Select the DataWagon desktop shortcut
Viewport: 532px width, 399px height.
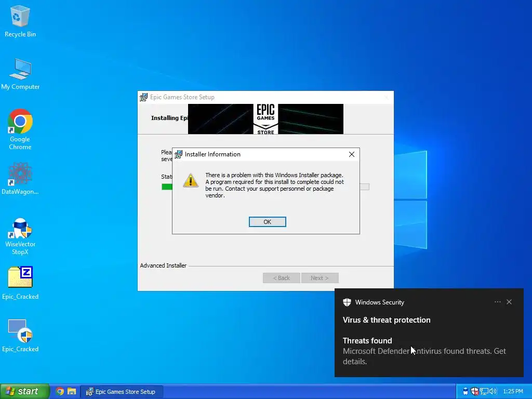click(x=20, y=179)
